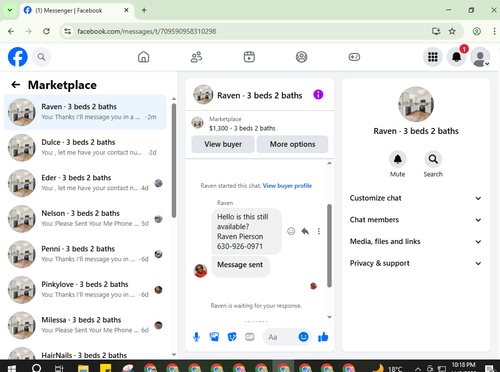Open more actions for Raven's message
The image size is (500, 372).
click(319, 231)
